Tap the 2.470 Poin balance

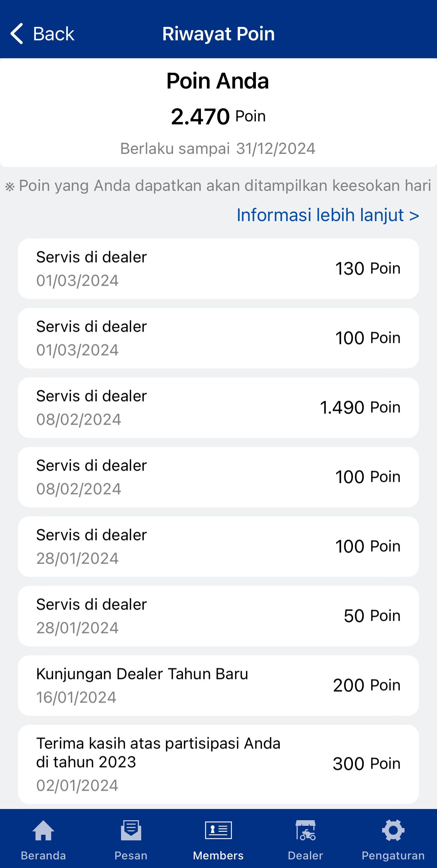(x=218, y=116)
